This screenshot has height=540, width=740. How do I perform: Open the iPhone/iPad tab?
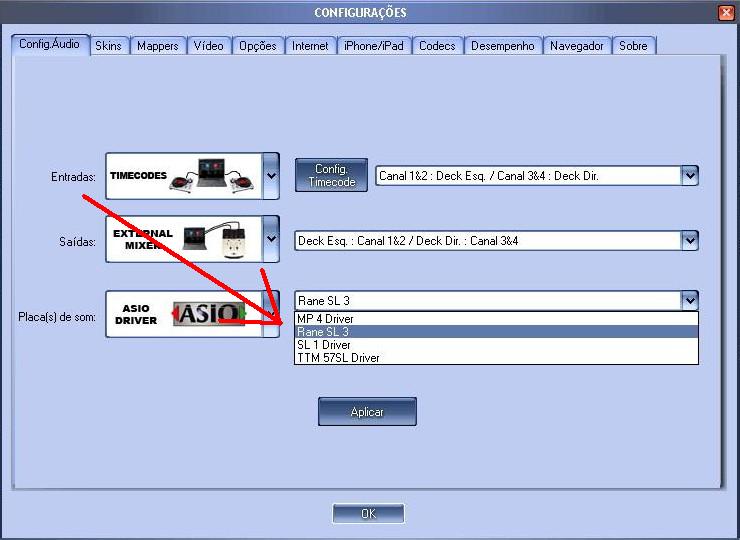coord(374,46)
